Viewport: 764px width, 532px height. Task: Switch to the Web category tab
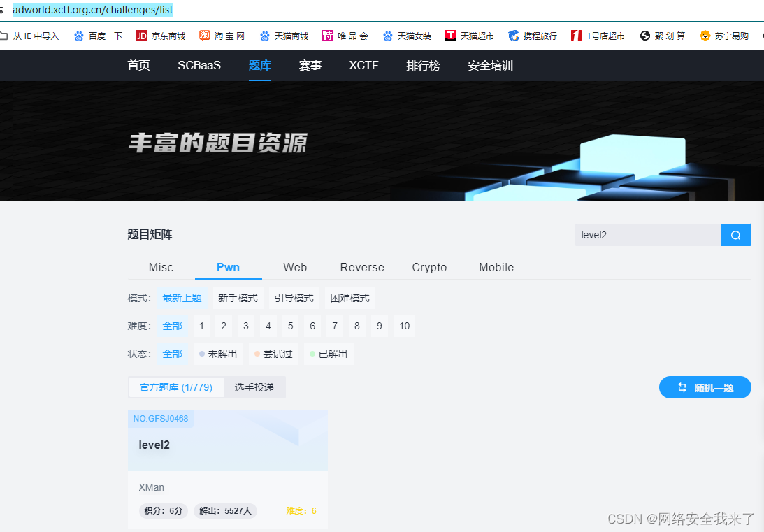pyautogui.click(x=295, y=268)
